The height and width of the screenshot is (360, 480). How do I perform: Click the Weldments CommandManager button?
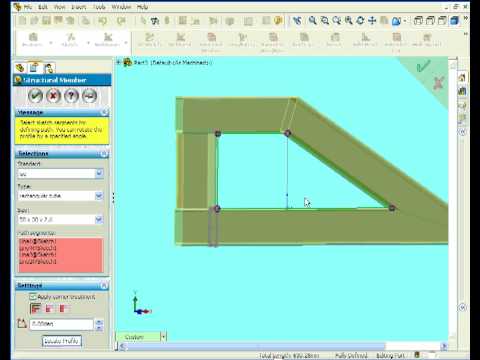pyautogui.click(x=107, y=40)
